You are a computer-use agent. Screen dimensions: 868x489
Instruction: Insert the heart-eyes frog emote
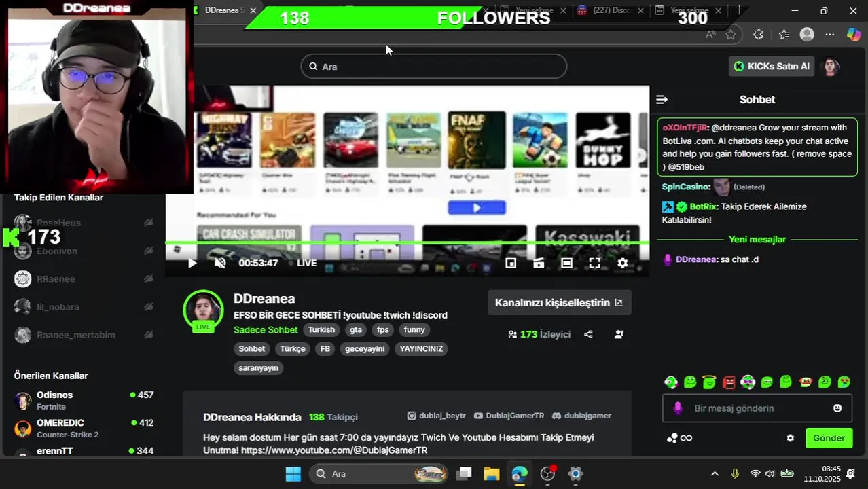tap(844, 382)
